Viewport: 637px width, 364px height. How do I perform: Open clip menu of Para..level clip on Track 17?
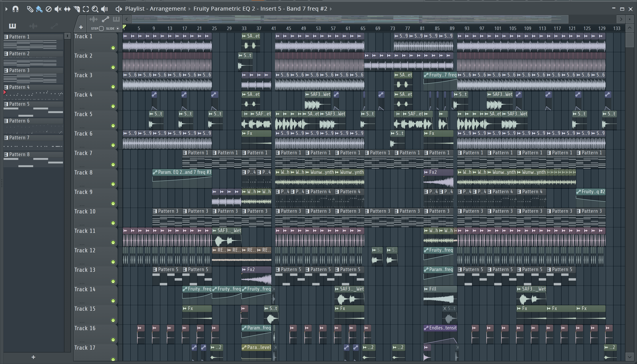(244, 347)
